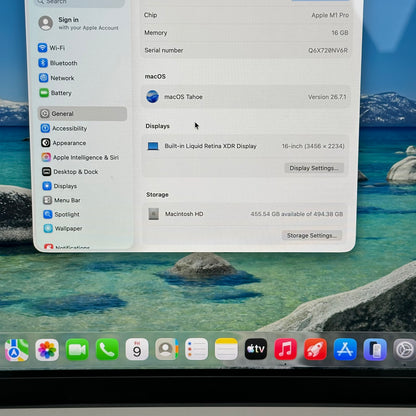Open System Settings from the Dock
The image size is (416, 416).
[404, 350]
